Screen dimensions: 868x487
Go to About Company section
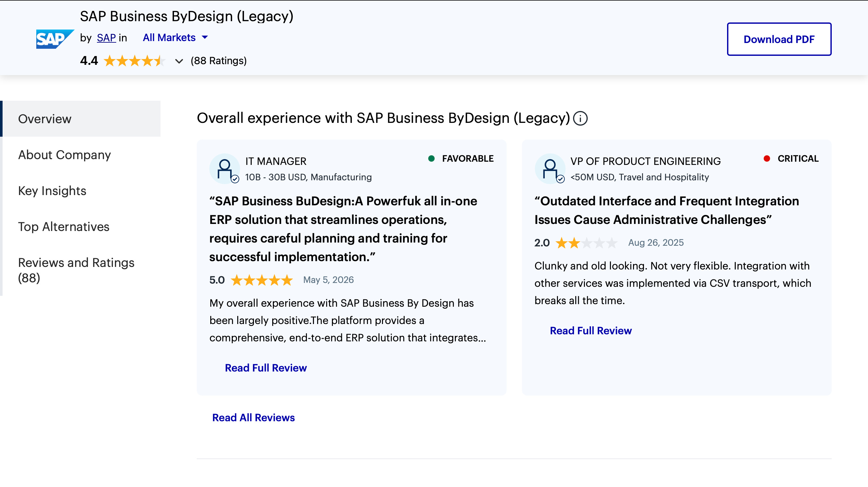[x=64, y=155]
